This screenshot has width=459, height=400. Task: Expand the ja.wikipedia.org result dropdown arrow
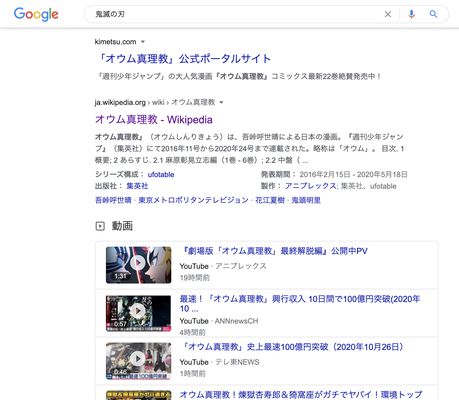pyautogui.click(x=221, y=102)
